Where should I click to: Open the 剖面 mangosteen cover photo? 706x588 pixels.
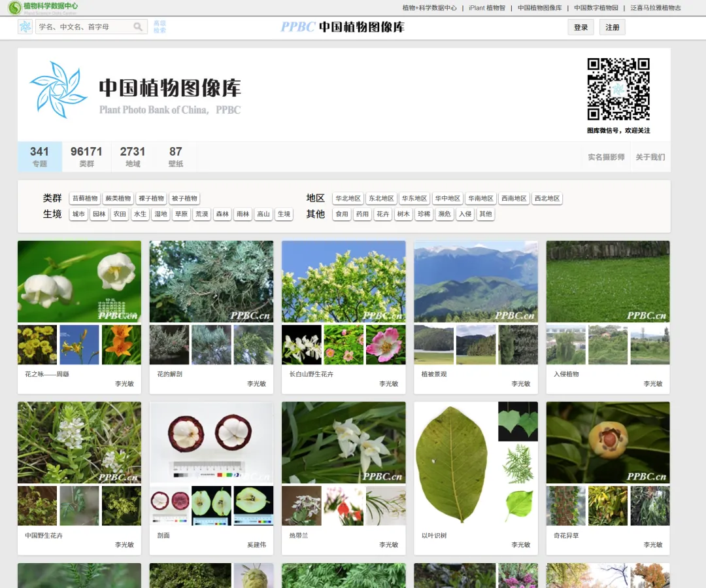click(211, 442)
